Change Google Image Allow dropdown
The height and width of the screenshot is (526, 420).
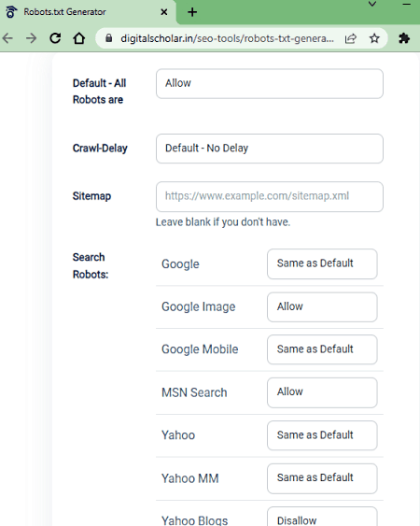click(322, 307)
